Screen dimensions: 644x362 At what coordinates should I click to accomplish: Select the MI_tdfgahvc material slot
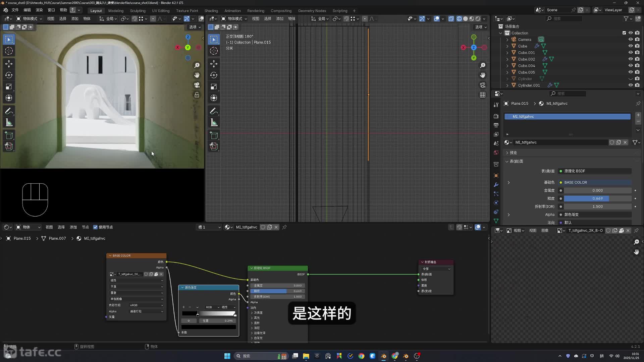(x=567, y=117)
